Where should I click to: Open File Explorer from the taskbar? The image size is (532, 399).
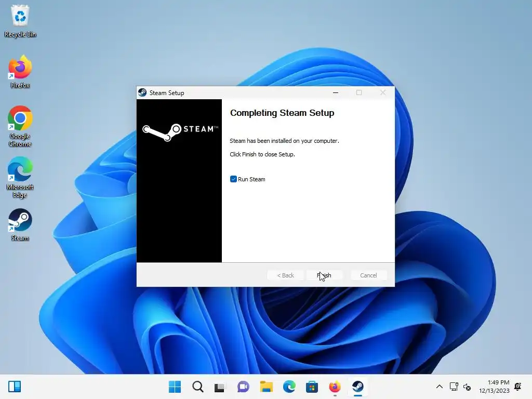tap(267, 387)
